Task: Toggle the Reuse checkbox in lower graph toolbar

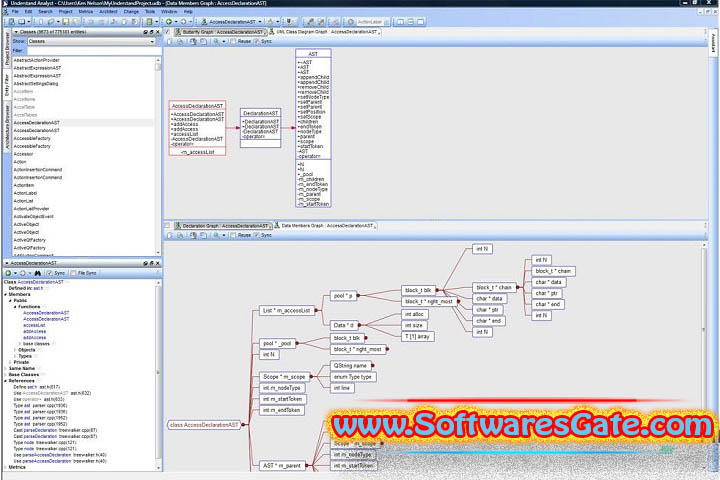Action: (x=233, y=235)
